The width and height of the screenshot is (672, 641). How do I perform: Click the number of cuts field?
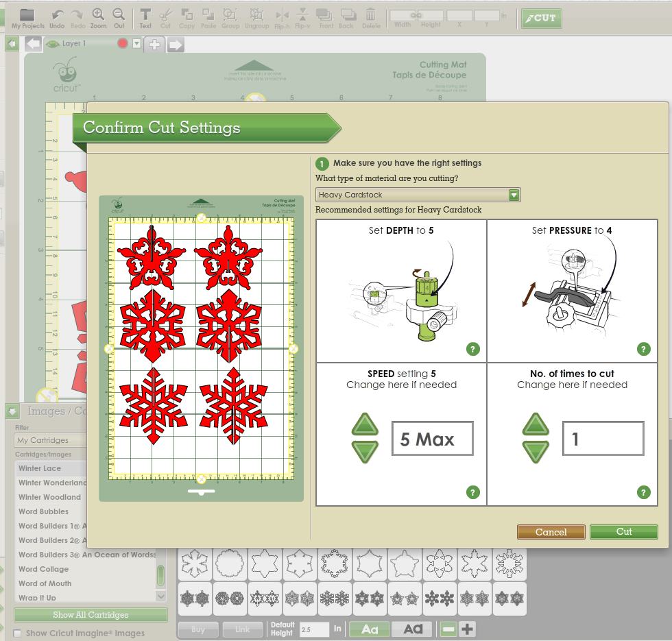(603, 439)
